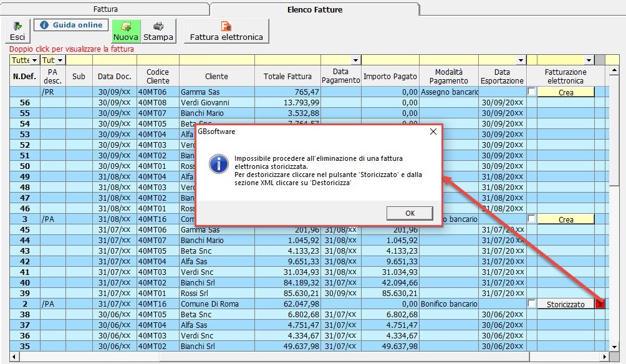This screenshot has width=626, height=364.
Task: Open the Tutte filter dropdown
Action: pos(35,60)
